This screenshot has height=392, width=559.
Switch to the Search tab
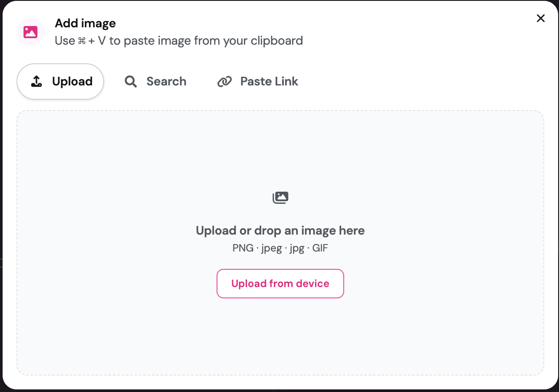pos(155,82)
